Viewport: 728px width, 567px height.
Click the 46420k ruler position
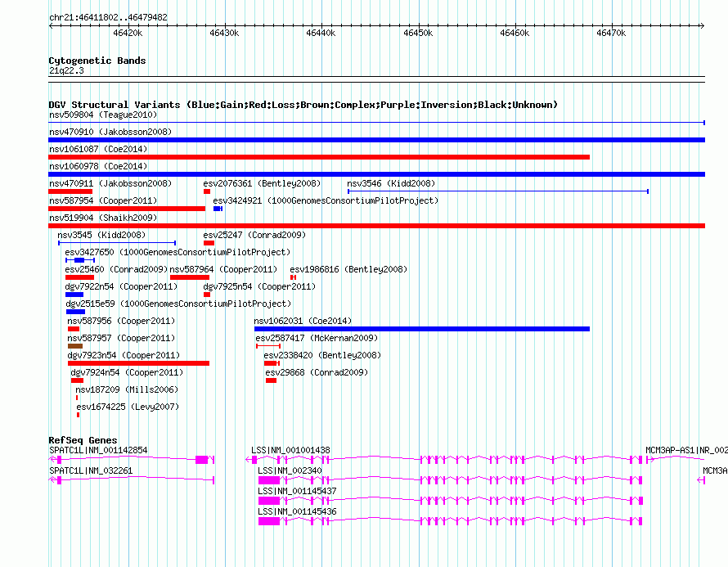[128, 33]
